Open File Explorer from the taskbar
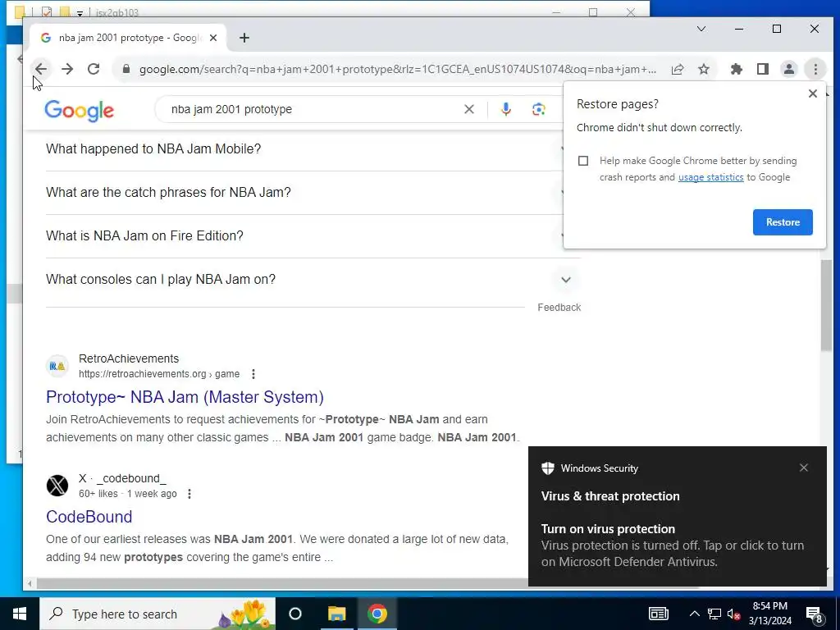This screenshot has width=840, height=630. pyautogui.click(x=337, y=614)
